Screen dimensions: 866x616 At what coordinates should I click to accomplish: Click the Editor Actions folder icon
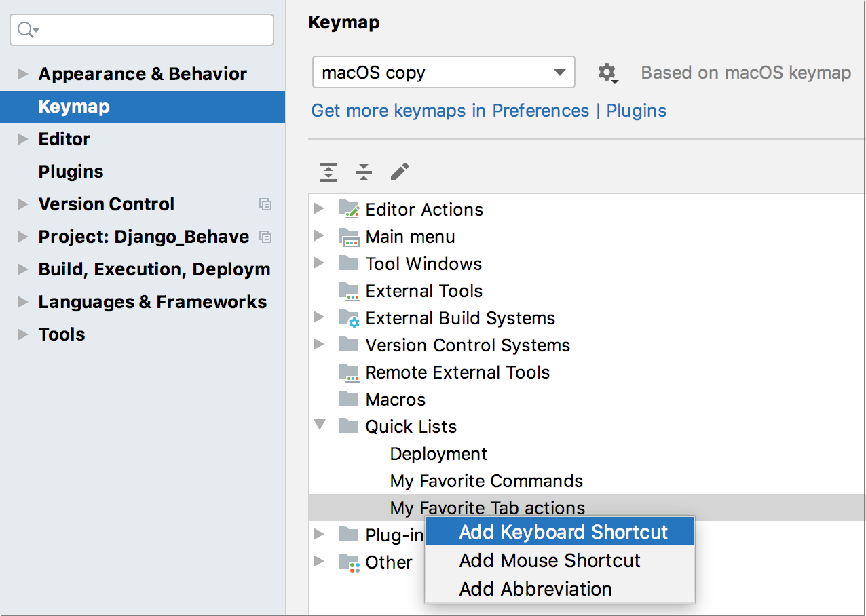[350, 209]
